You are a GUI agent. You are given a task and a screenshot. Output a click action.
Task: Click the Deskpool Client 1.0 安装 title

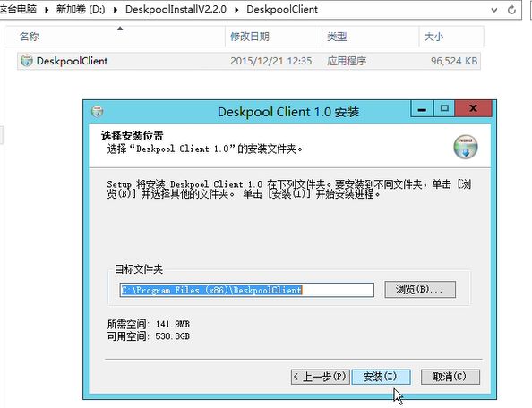288,112
